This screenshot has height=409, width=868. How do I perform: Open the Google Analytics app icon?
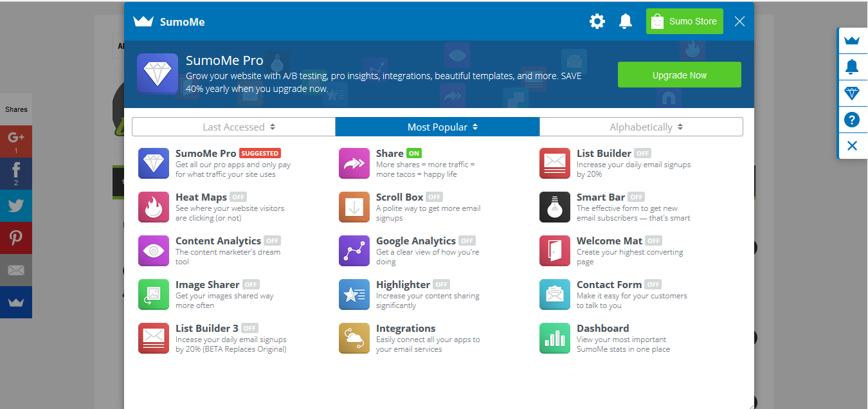354,251
